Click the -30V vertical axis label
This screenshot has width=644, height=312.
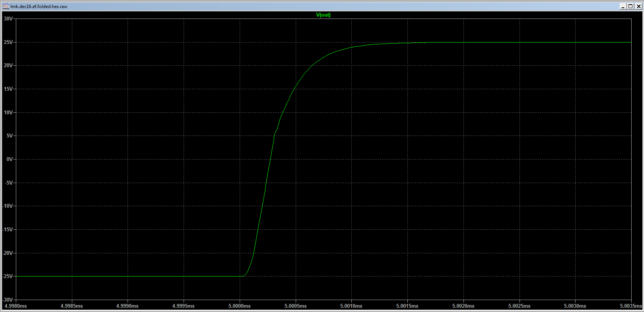(8, 300)
